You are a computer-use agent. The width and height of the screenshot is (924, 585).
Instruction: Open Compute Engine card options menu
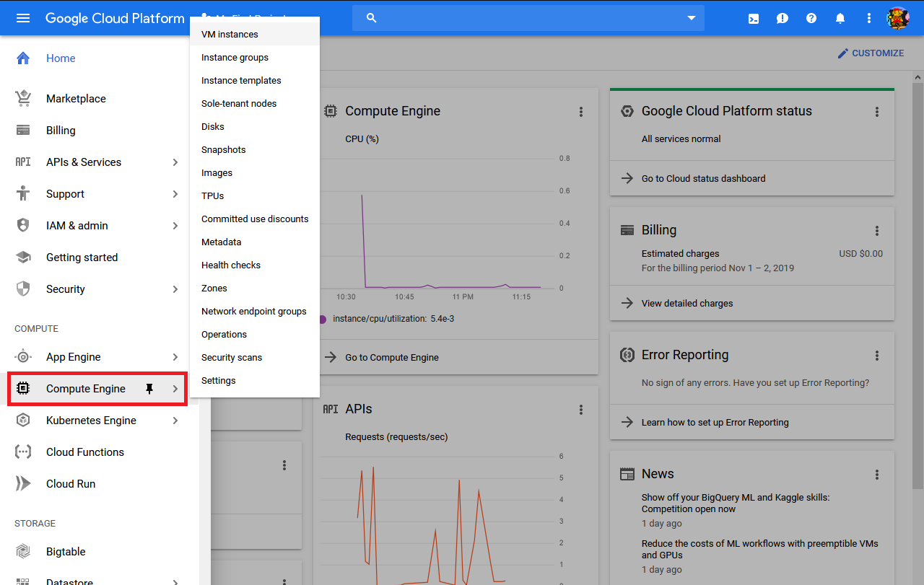581,112
